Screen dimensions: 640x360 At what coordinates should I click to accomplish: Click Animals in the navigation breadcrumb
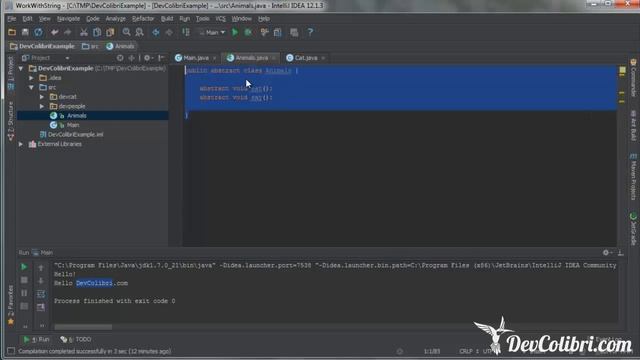click(120, 46)
